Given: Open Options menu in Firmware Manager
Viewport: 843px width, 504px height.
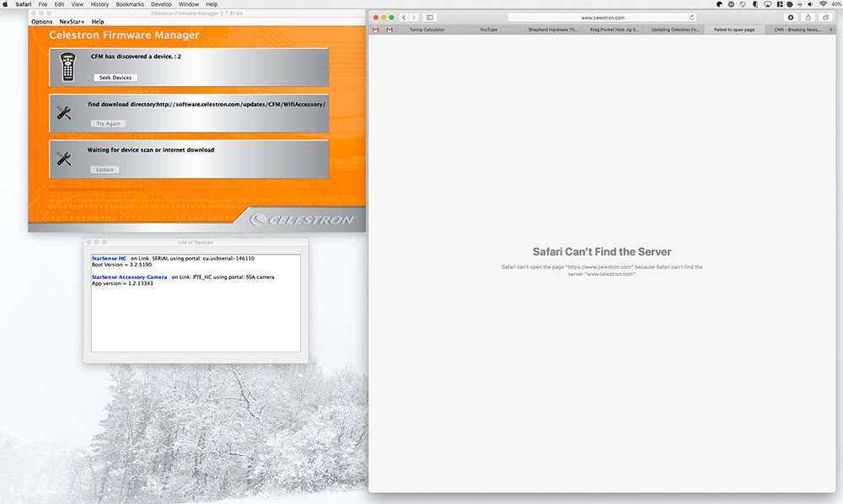Looking at the screenshot, I should point(42,22).
